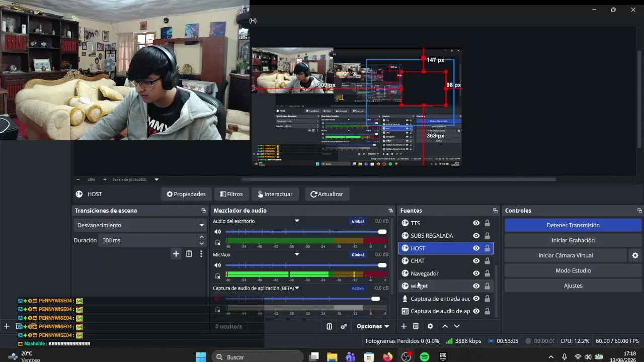The image size is (644, 362).
Task: Open the Opciones dropdown in audio mixer
Action: (373, 326)
